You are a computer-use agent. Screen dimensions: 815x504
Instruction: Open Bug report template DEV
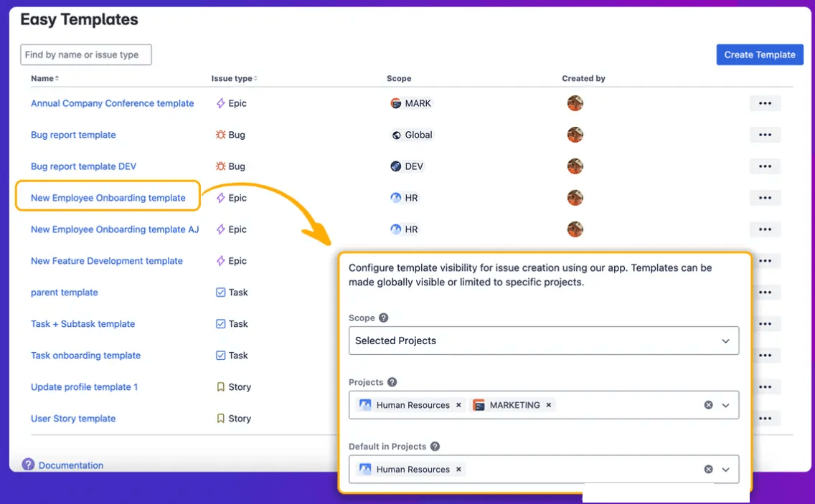[x=83, y=166]
